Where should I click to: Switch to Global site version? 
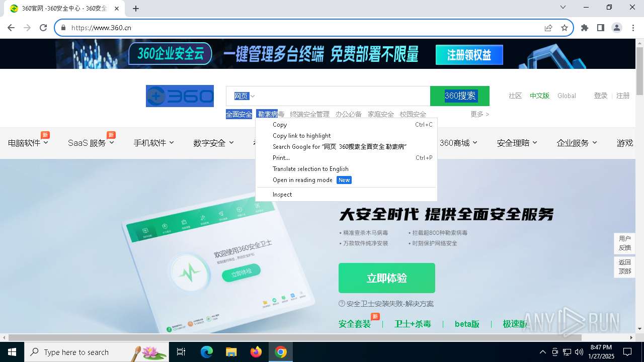pyautogui.click(x=567, y=96)
